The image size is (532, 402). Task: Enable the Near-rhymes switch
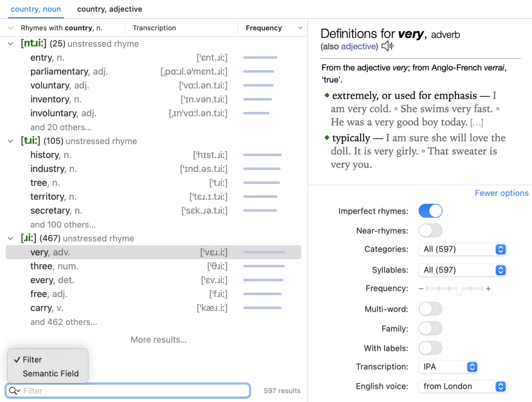430,231
